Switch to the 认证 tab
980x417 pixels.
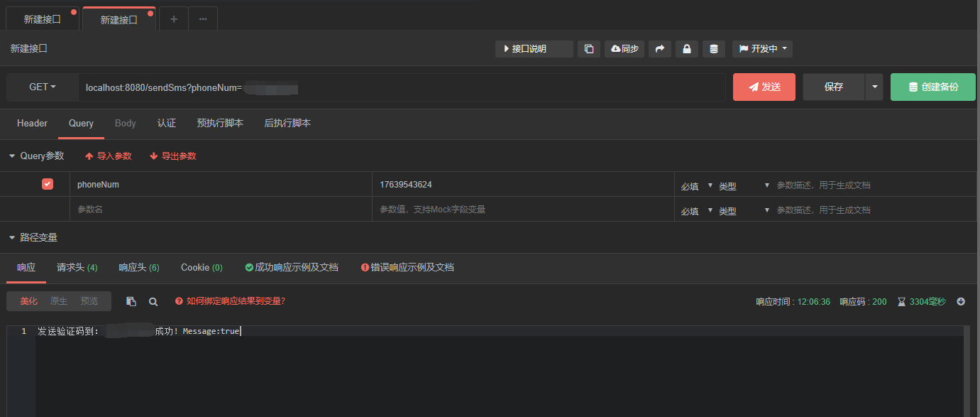[x=167, y=123]
